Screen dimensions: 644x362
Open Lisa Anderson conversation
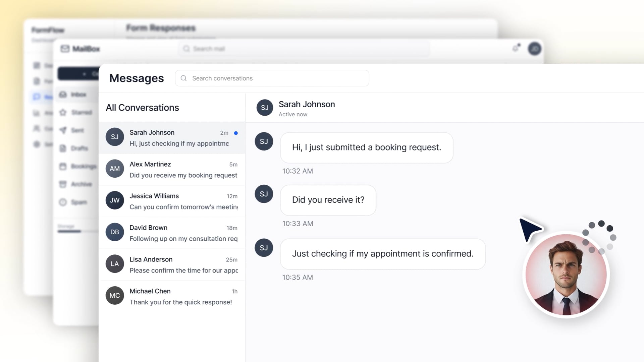[172, 265]
